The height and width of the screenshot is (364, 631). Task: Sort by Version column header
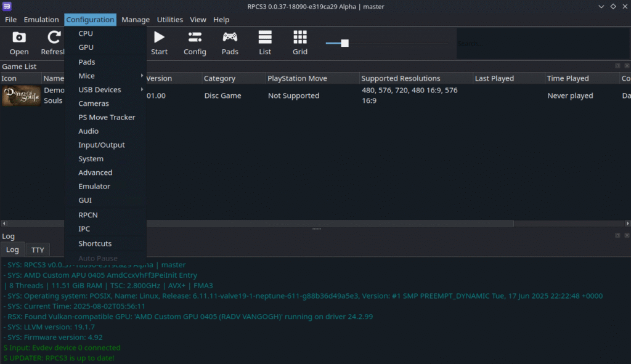(x=174, y=78)
